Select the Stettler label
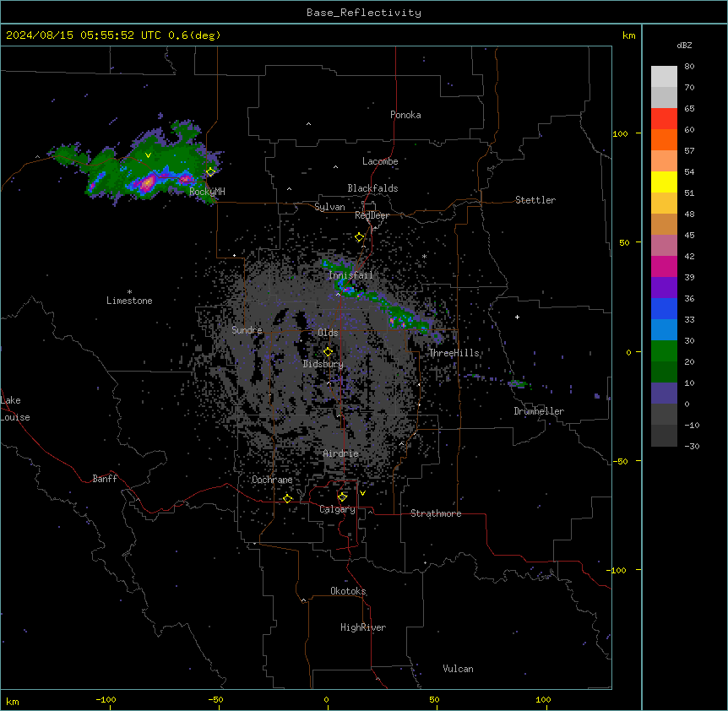The width and height of the screenshot is (728, 711). click(535, 200)
